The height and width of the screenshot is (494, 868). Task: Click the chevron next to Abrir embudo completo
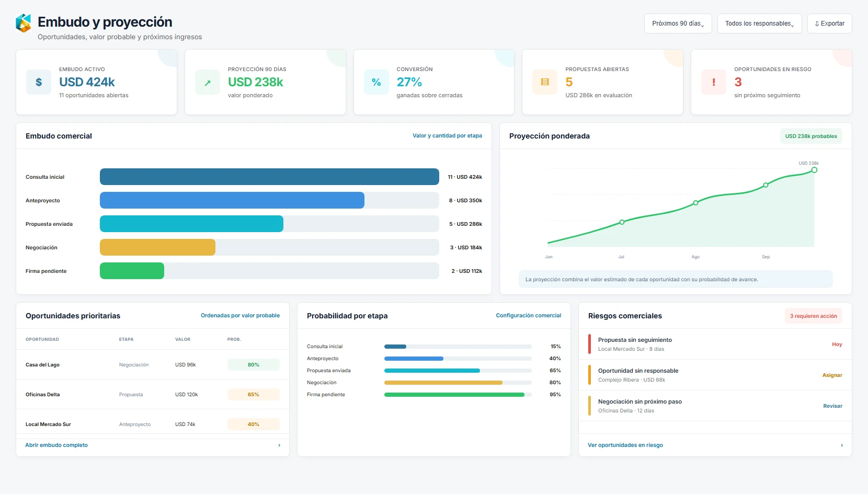click(x=279, y=445)
